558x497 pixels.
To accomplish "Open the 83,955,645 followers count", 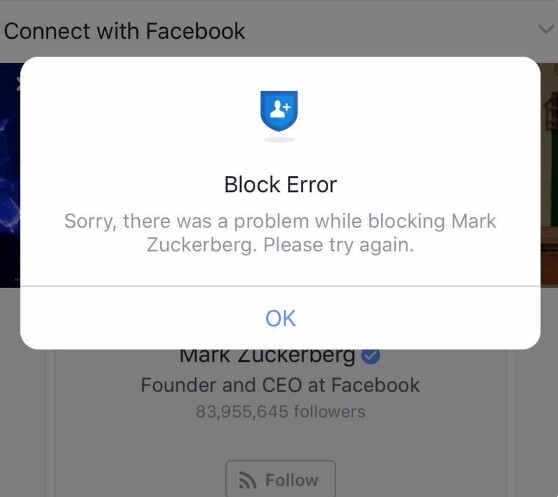I will [x=280, y=412].
